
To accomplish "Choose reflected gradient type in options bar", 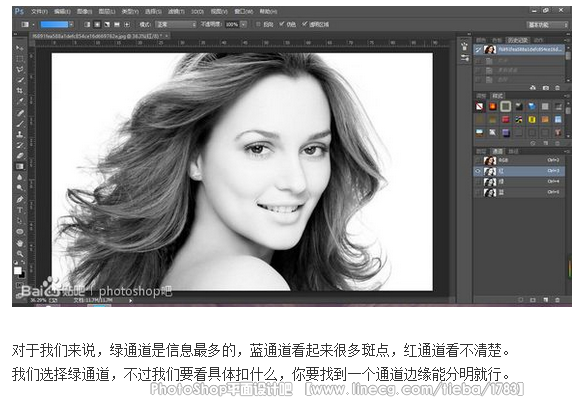I will [117, 25].
